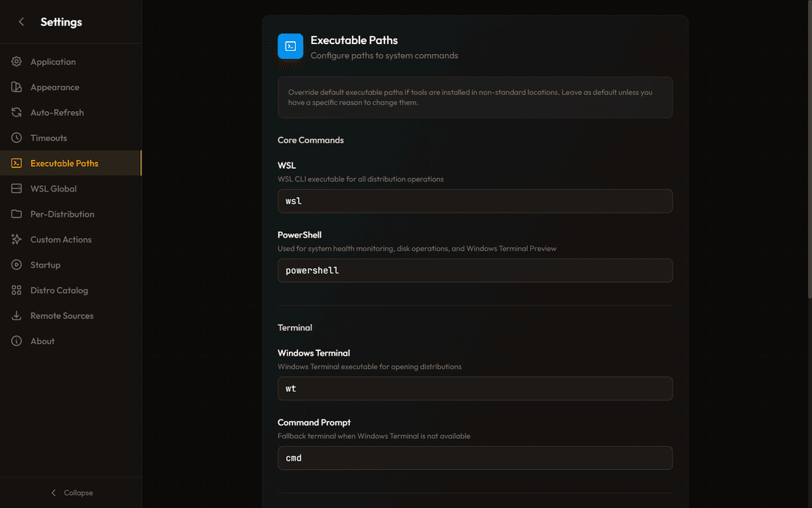Viewport: 812px width, 508px height.
Task: Click the WSL Global server icon
Action: (x=17, y=189)
